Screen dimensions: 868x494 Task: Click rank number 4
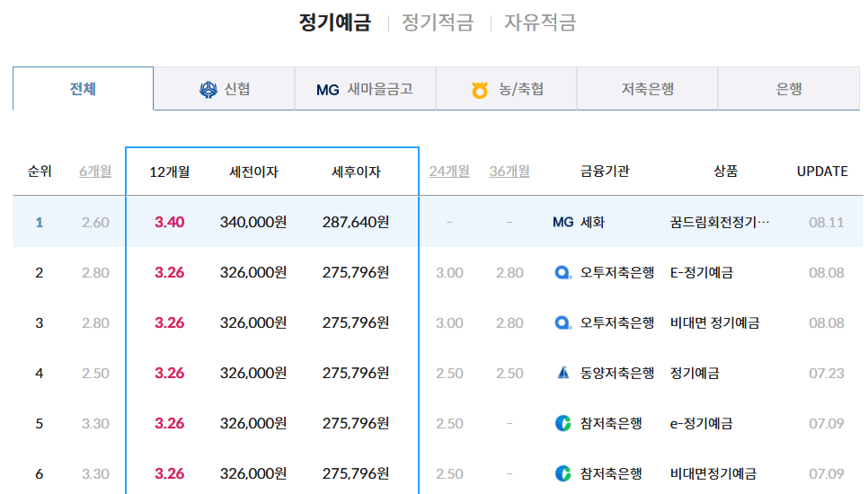pyautogui.click(x=40, y=374)
